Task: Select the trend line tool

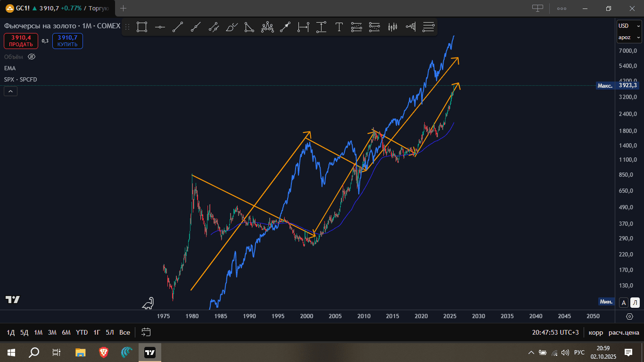Action: [x=178, y=27]
